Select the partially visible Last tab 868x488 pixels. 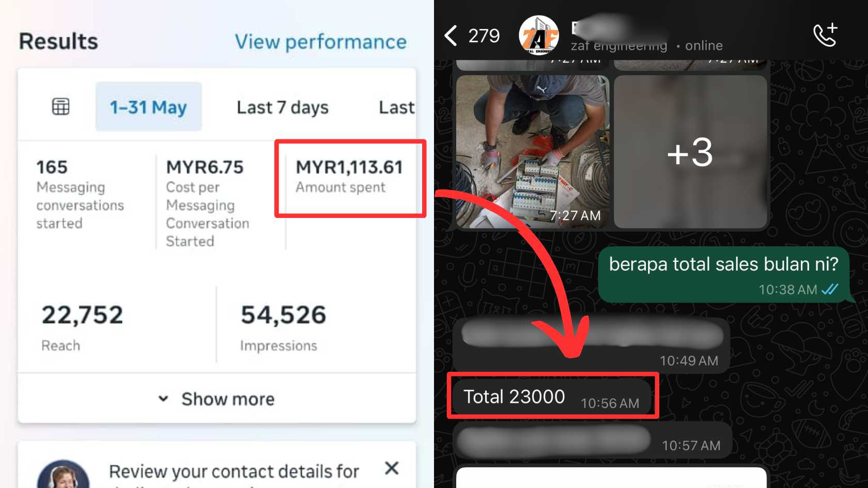pyautogui.click(x=397, y=107)
